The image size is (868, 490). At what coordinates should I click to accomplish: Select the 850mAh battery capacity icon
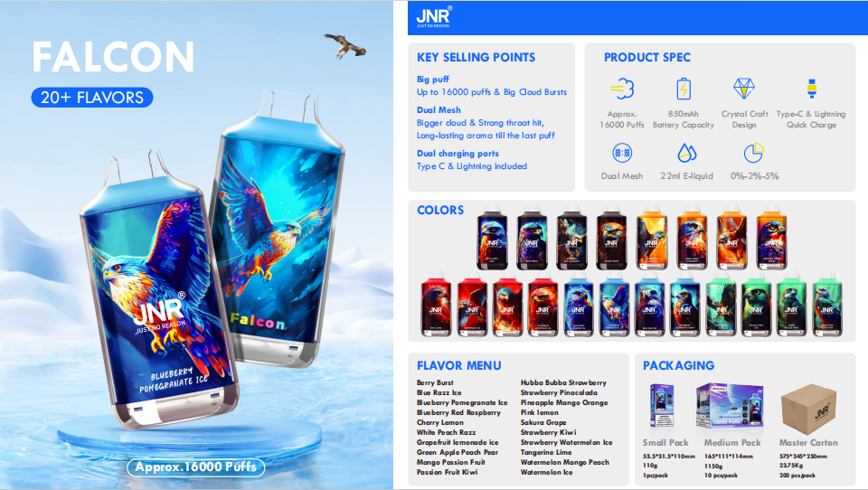point(684,89)
